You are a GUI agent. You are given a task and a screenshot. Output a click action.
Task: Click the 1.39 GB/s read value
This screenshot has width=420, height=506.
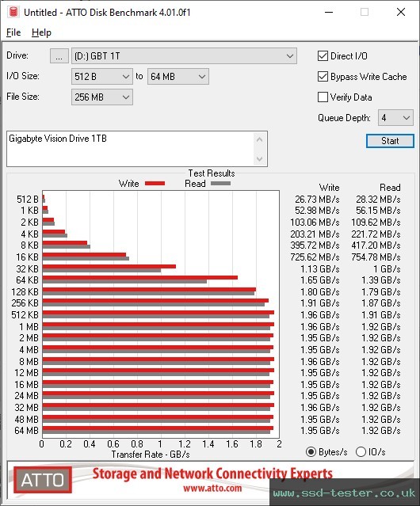381,280
